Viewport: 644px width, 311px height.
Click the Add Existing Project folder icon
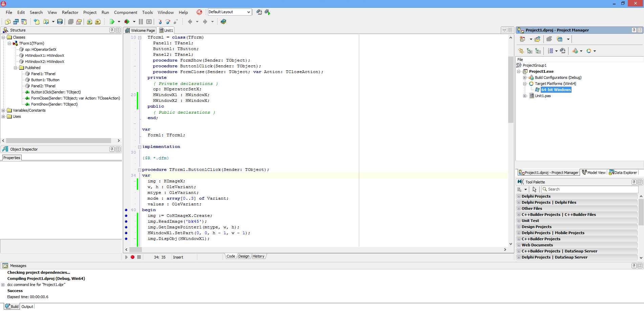point(537,39)
